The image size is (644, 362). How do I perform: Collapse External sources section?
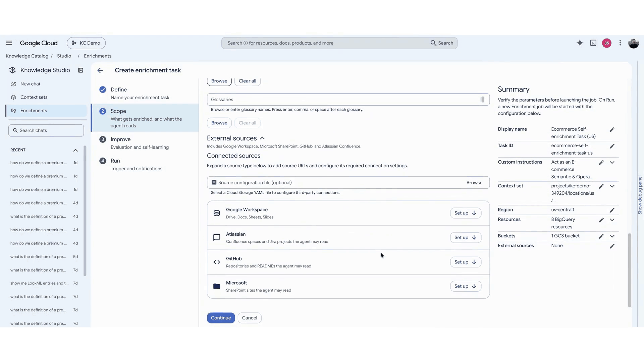[x=262, y=138]
